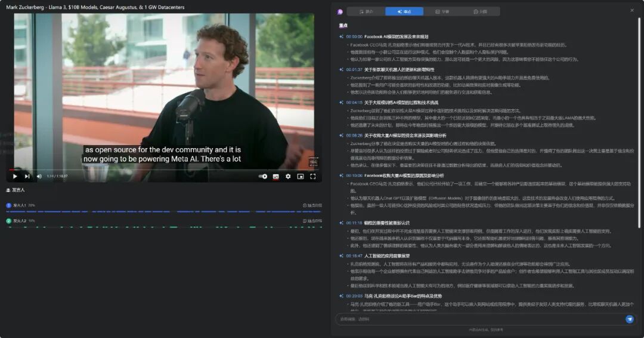This screenshot has width=644, height=338.
Task: Toggle subtitles/closed captions button
Action: [x=276, y=176]
